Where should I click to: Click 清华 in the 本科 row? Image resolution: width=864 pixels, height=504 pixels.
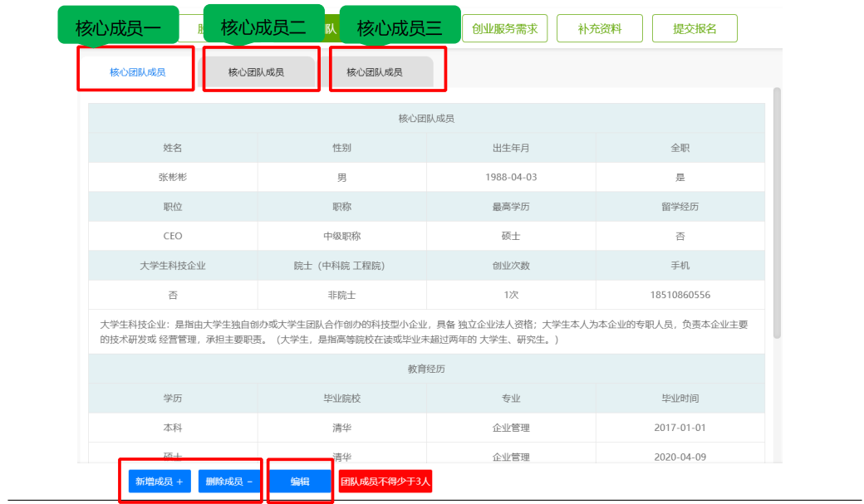(341, 428)
